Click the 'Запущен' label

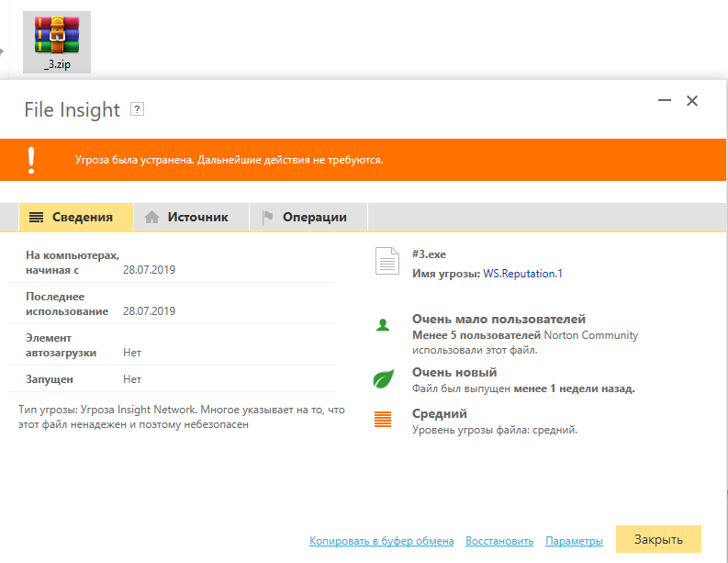(x=50, y=379)
